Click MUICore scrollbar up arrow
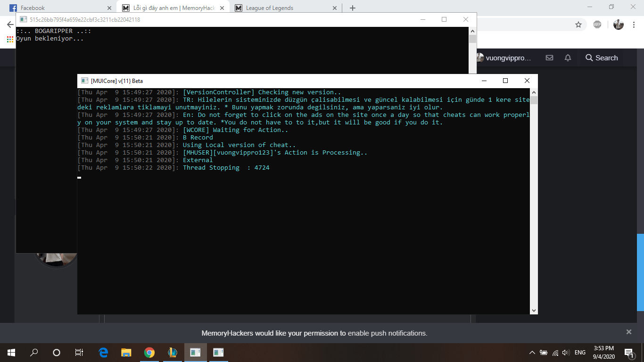 click(534, 92)
